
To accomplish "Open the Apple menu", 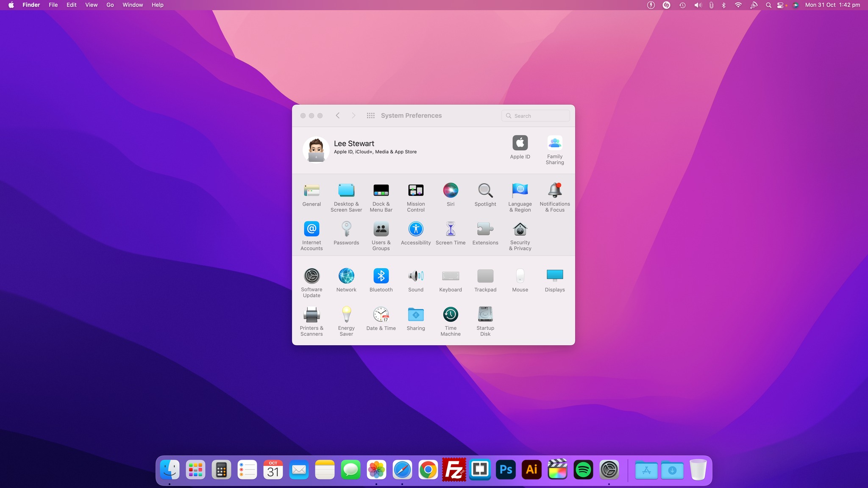I will pyautogui.click(x=11, y=5).
